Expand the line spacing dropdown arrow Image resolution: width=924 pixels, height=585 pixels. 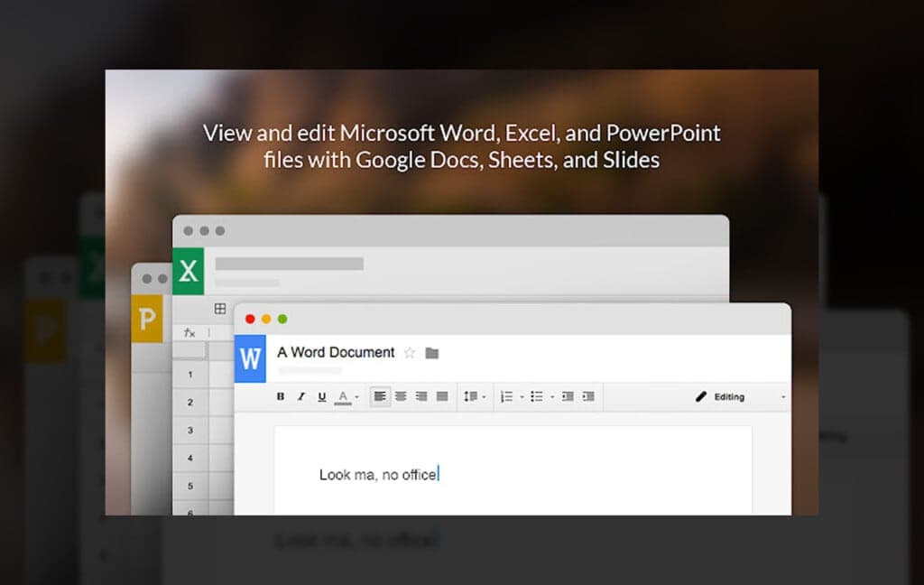[x=485, y=397]
